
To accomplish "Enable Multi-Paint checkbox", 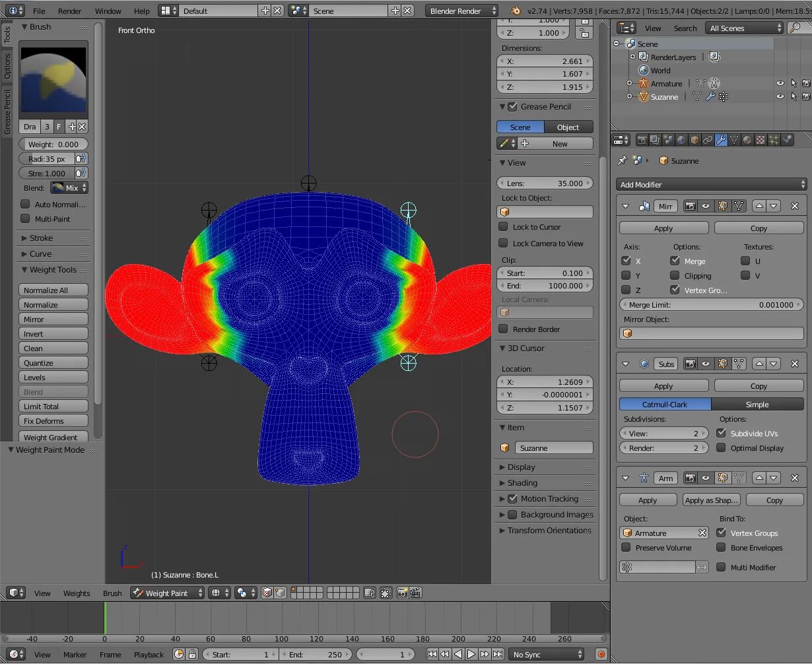I will 26,218.
